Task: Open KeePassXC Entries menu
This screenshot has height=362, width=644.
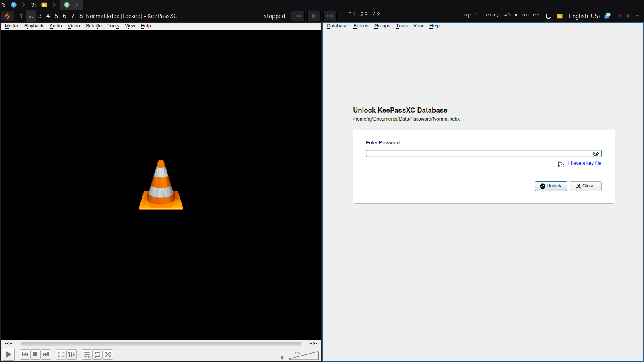Action: [361, 26]
